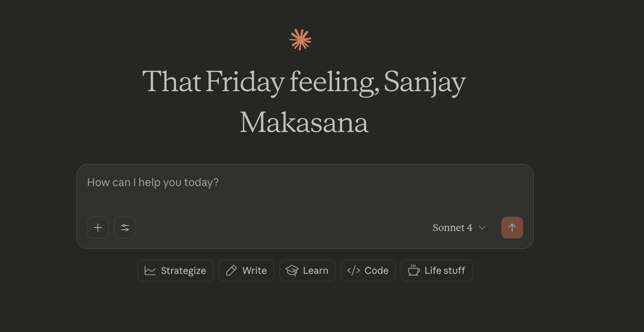Choose the Write suggestion label

254,270
